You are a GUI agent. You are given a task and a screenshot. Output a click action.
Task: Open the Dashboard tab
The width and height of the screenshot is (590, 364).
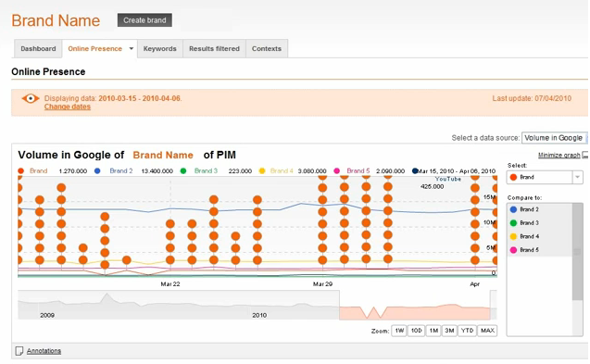[38, 48]
